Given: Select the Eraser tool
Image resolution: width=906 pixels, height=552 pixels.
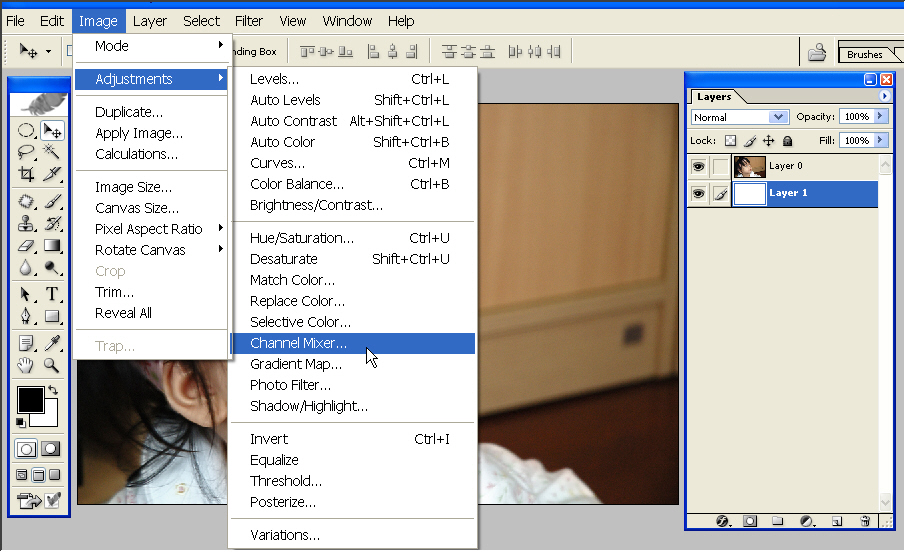Looking at the screenshot, I should (26, 246).
